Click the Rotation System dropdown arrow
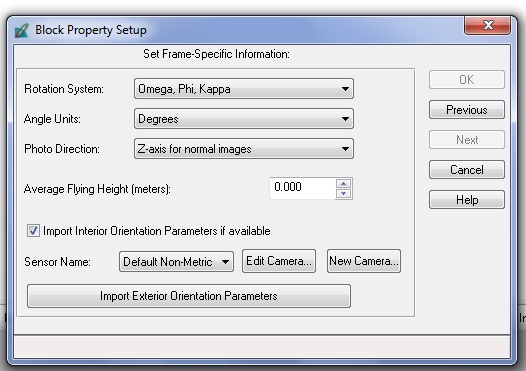The image size is (526, 371). click(345, 89)
